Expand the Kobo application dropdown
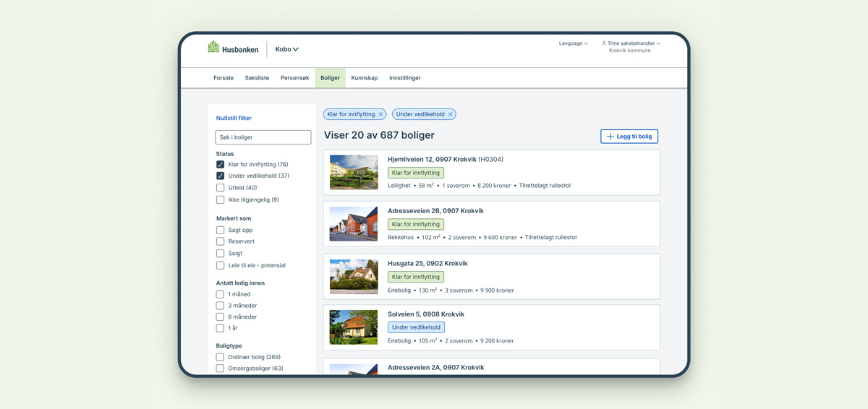The image size is (868, 409). [x=287, y=49]
